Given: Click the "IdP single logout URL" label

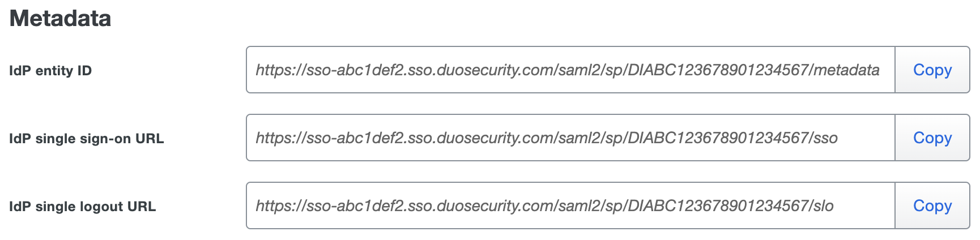Looking at the screenshot, I should (x=83, y=207).
